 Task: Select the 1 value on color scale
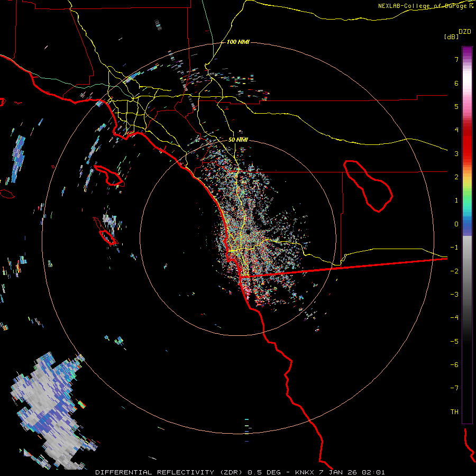pos(456,200)
